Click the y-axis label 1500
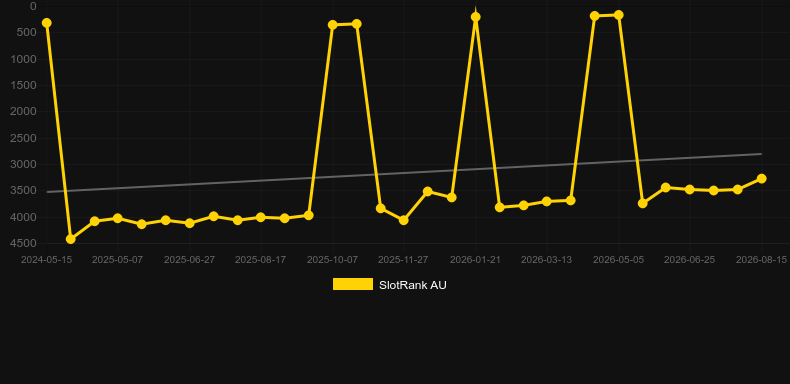 24,85
